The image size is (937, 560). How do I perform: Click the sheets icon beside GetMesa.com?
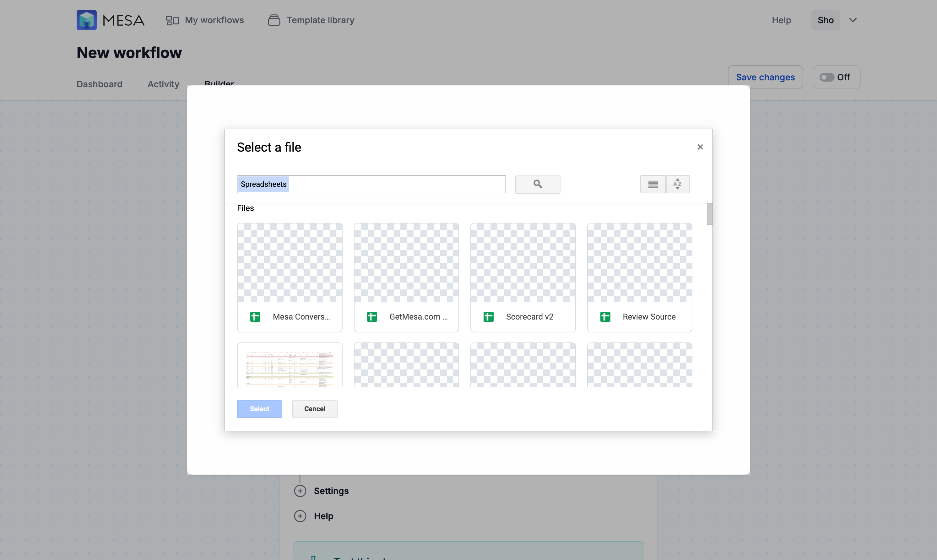click(x=372, y=317)
